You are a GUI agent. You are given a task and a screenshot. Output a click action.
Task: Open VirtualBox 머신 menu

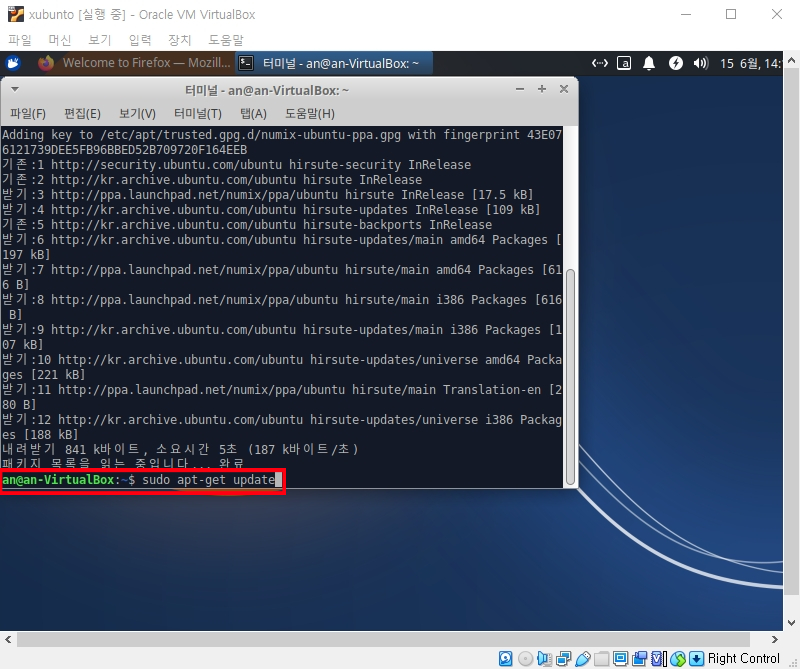coord(60,40)
